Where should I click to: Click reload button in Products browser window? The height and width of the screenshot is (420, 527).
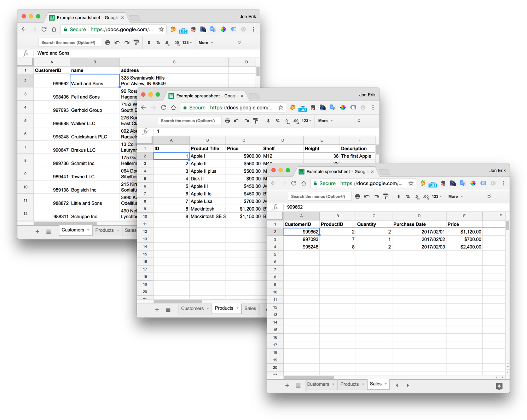click(163, 108)
